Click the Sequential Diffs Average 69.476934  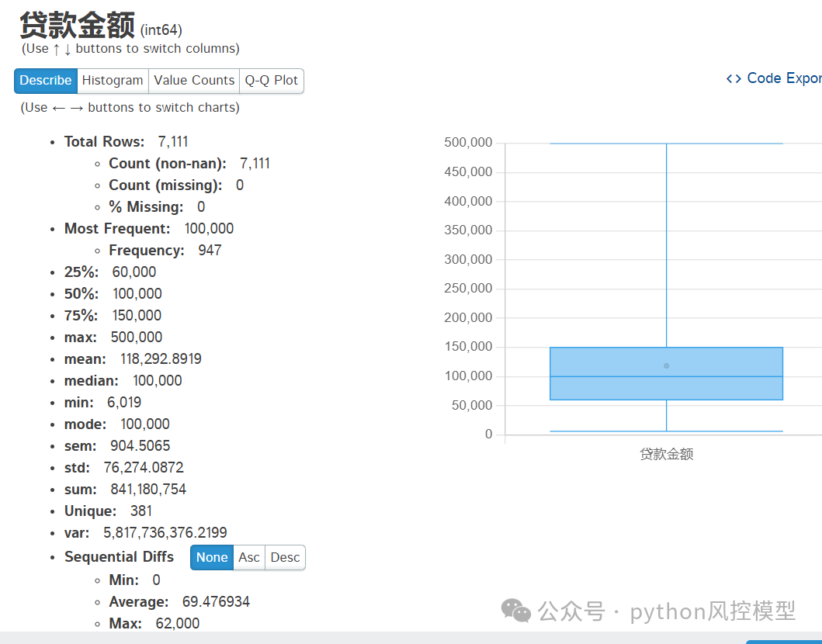[x=216, y=601]
